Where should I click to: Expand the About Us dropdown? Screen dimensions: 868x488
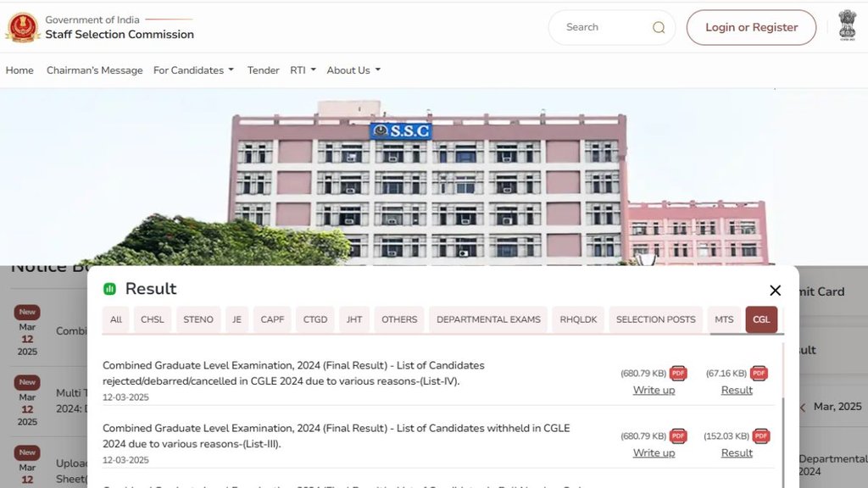point(353,70)
